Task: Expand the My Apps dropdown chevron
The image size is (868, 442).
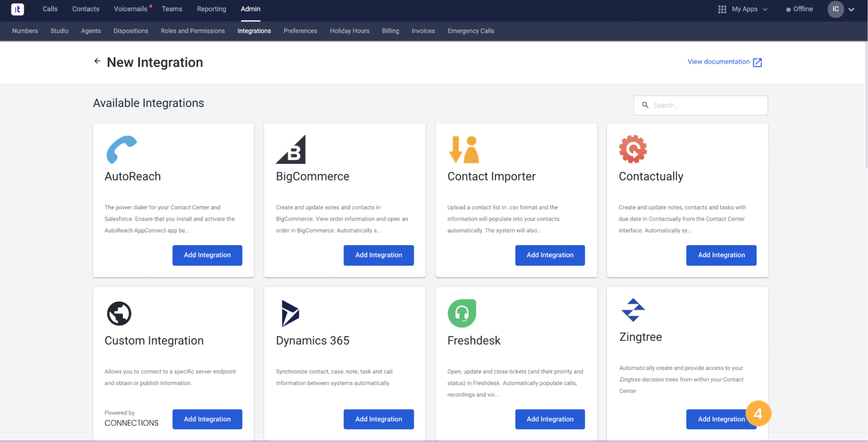Action: point(765,9)
